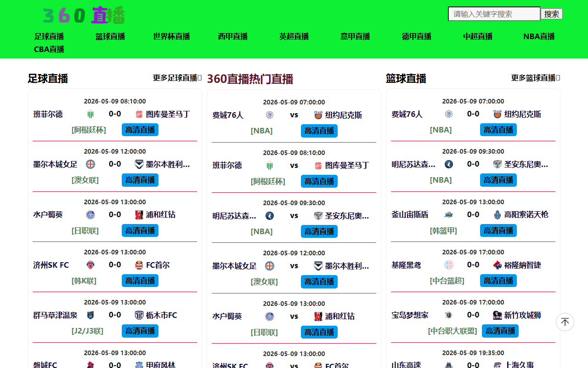Open 意甲直播 navigation item
The height and width of the screenshot is (368, 588).
click(x=355, y=36)
